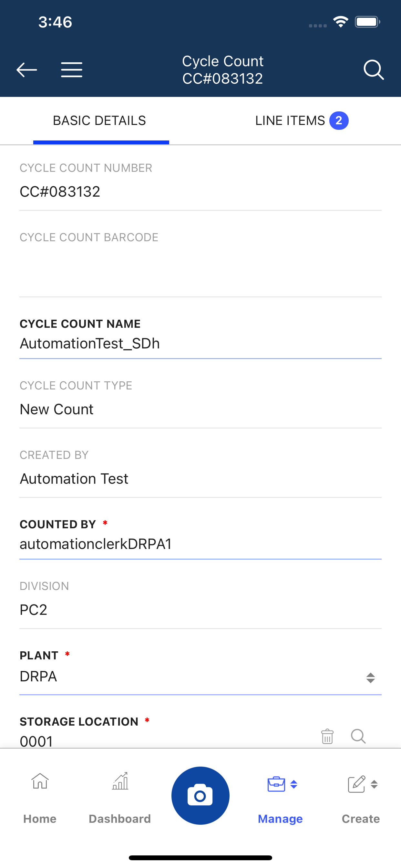
Task: Edit the Cycle Count Name field
Action: click(x=200, y=343)
